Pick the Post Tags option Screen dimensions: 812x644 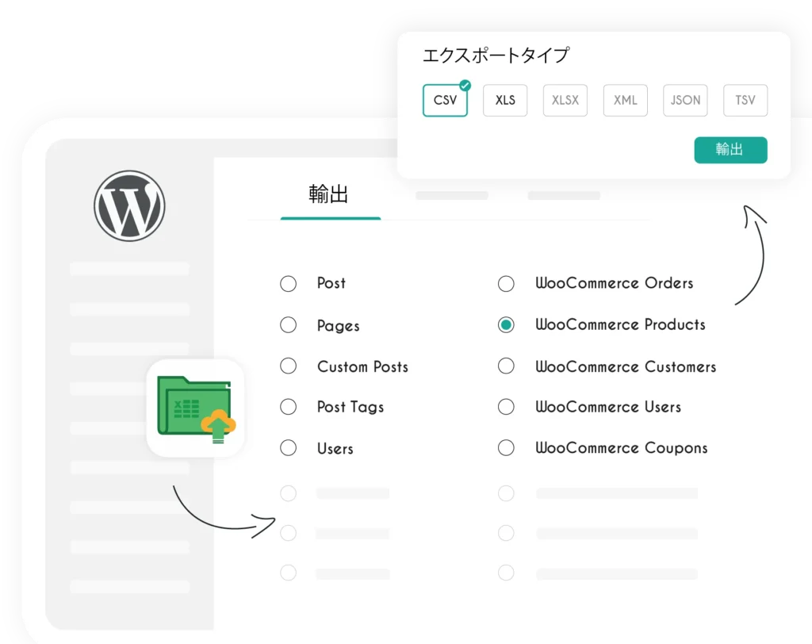click(x=289, y=407)
